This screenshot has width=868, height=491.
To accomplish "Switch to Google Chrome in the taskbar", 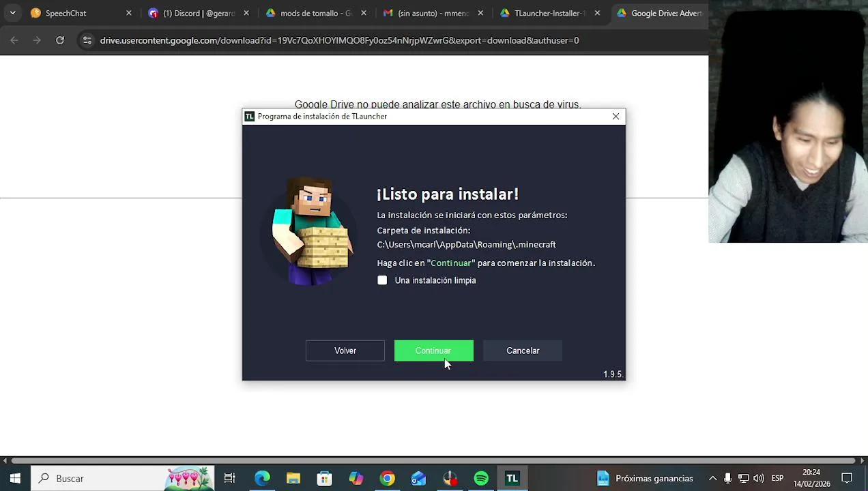I will pos(388,479).
